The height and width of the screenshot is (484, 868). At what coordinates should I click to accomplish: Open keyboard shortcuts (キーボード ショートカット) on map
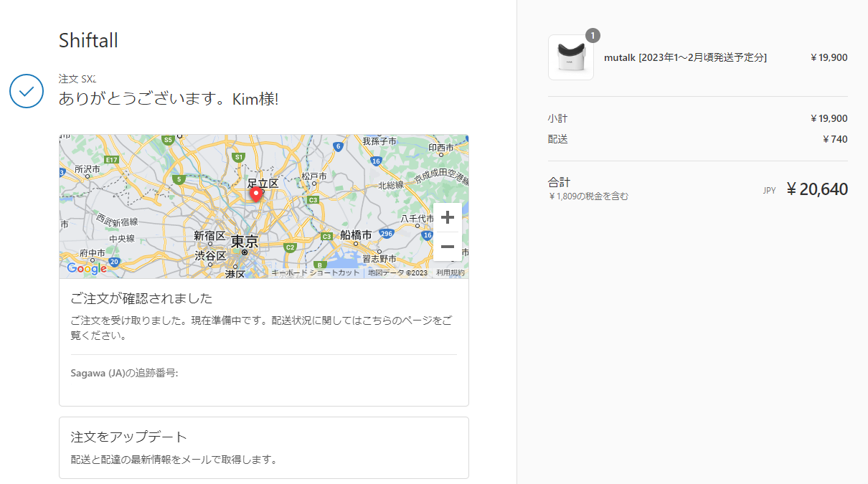(x=316, y=272)
